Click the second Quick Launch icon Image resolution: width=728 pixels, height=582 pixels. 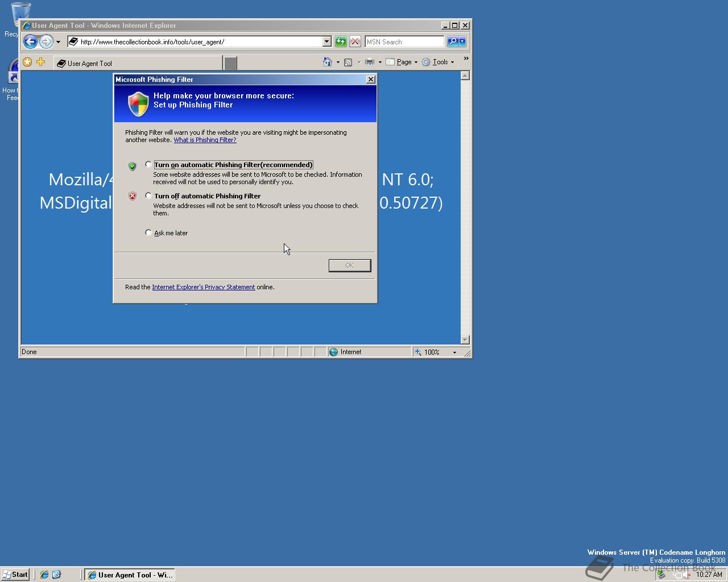click(x=56, y=575)
